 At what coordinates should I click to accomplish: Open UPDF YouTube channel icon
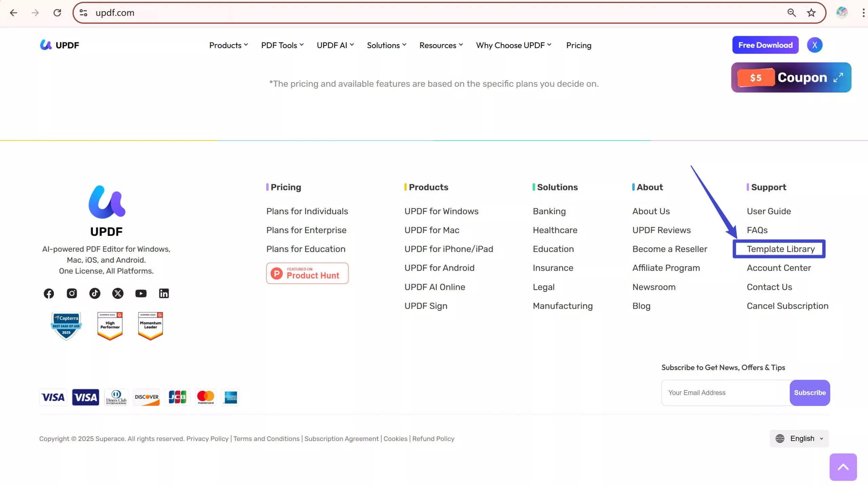coord(141,293)
